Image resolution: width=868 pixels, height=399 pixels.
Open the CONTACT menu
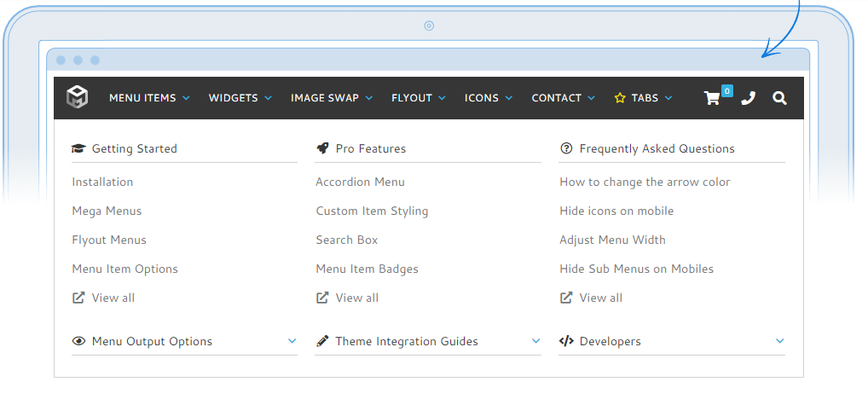coord(556,98)
